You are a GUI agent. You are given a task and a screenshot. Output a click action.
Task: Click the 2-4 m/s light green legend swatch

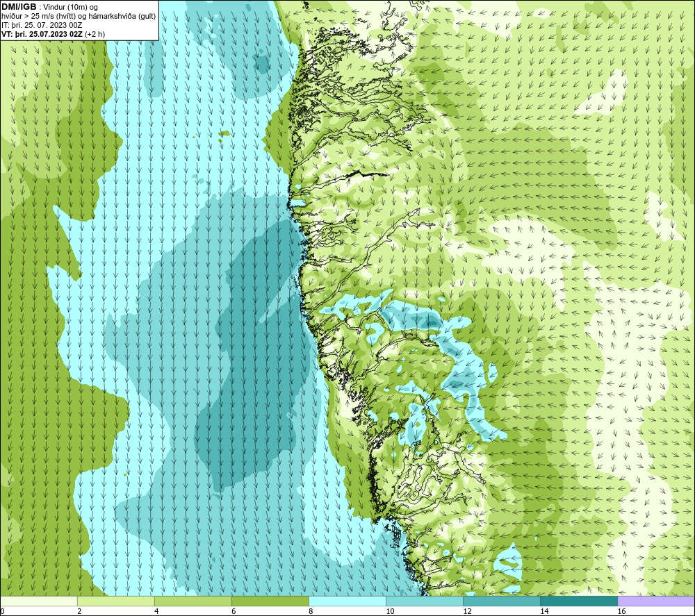115,601
